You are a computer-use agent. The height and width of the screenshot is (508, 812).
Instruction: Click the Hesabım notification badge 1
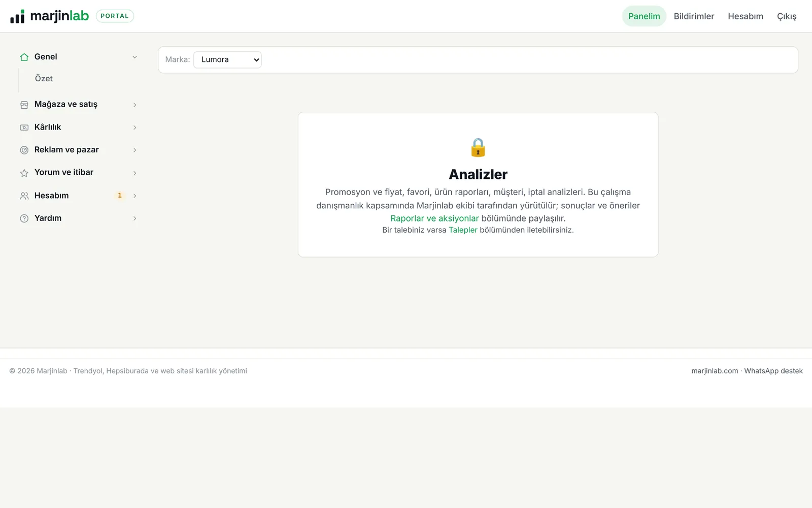click(120, 196)
